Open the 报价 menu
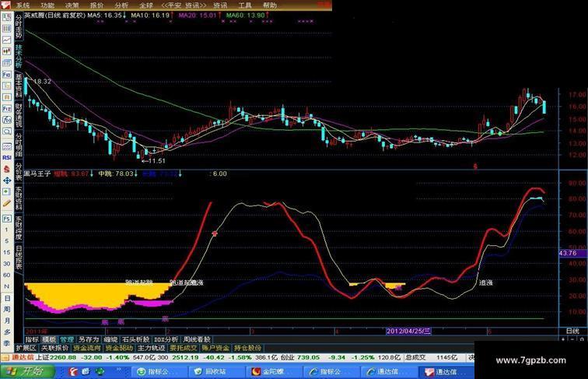The width and height of the screenshot is (588, 379). [x=96, y=5]
